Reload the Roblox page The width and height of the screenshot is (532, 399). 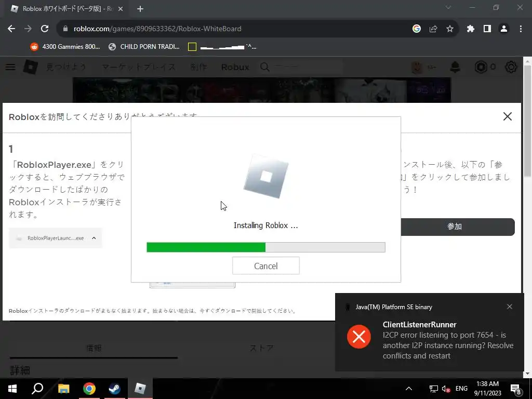point(45,29)
